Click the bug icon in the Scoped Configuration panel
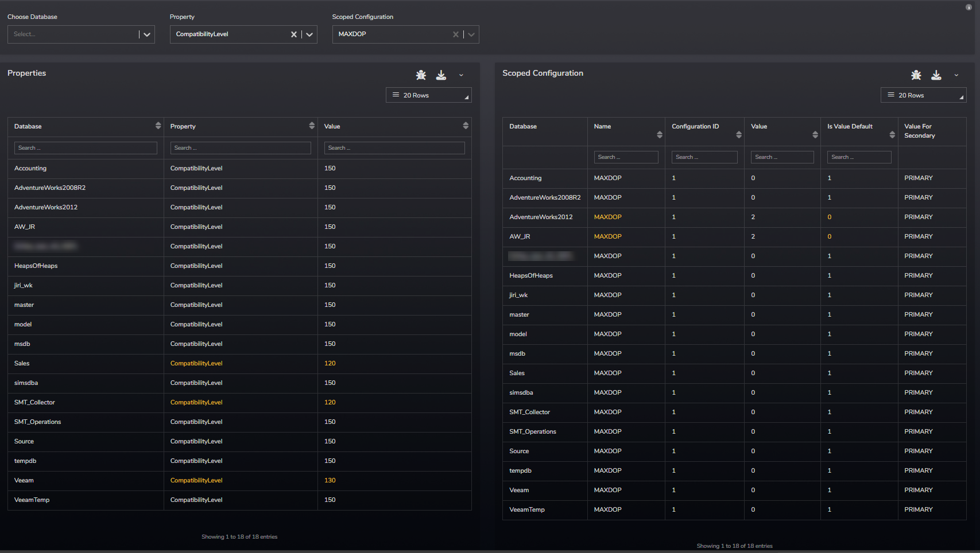 916,75
